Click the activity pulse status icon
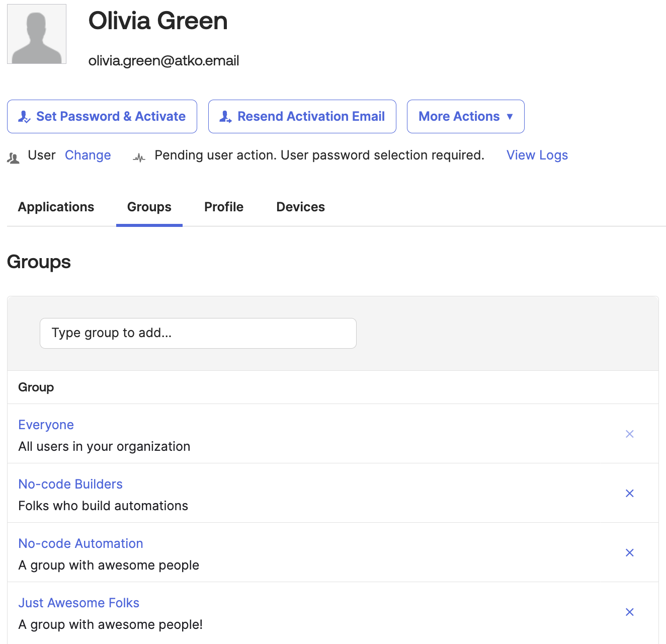 pyautogui.click(x=139, y=158)
